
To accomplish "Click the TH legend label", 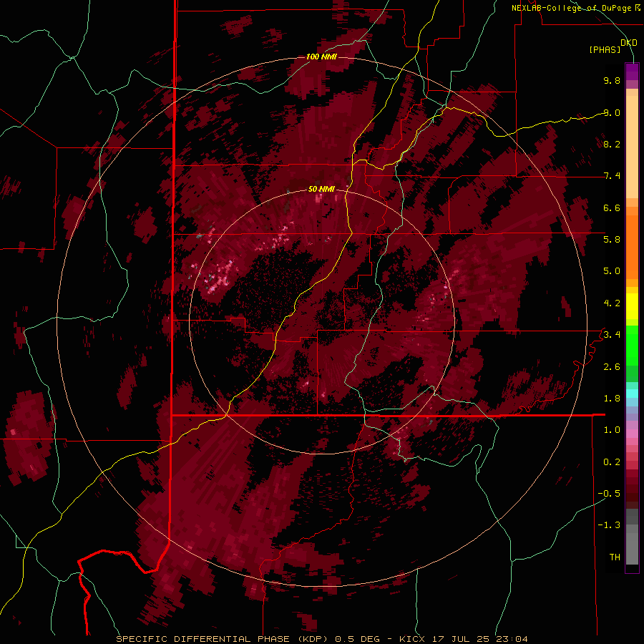I will (x=615, y=557).
